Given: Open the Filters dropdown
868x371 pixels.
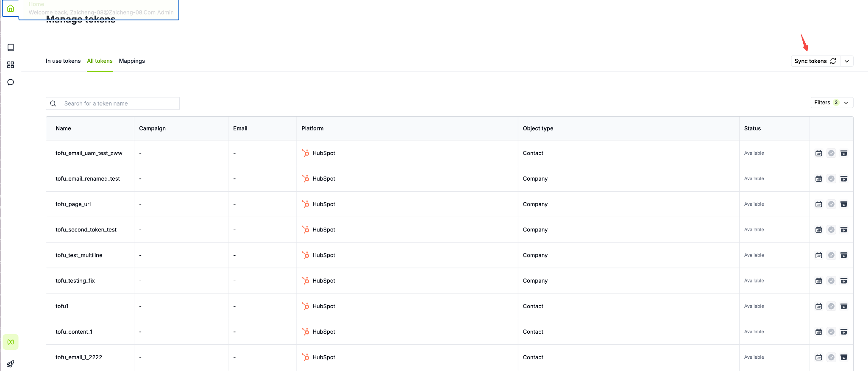Looking at the screenshot, I should [831, 103].
